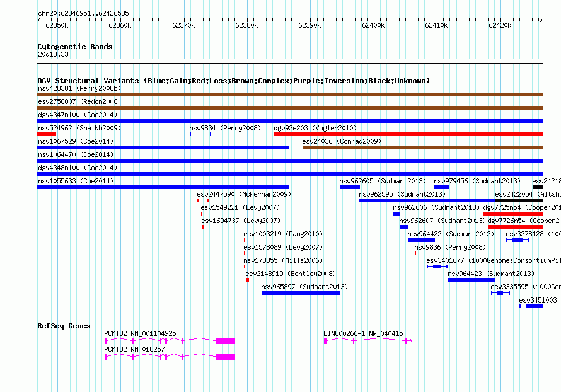Screen dimensions: 561x392
Task: Select dgv4348n100 (Coe2014) blue bar
Action: coord(290,174)
